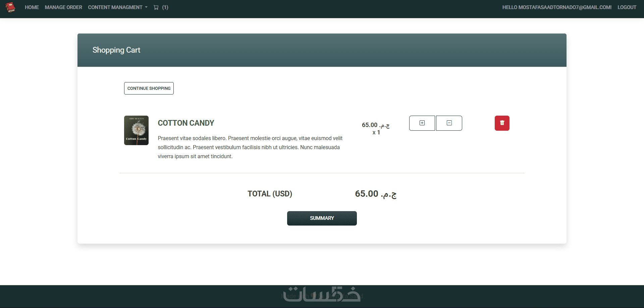Open account from Hello mostafasaadtornado7 greeting

[557, 7]
